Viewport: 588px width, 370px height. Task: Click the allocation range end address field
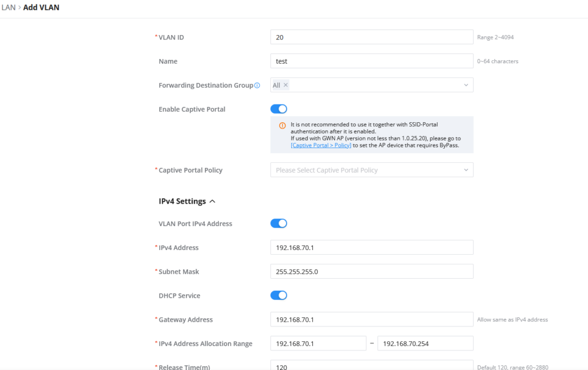[425, 344]
